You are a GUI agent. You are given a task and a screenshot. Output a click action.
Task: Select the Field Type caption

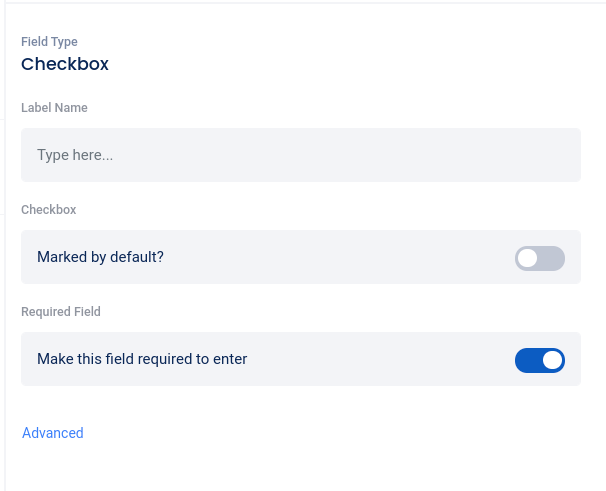coord(49,42)
